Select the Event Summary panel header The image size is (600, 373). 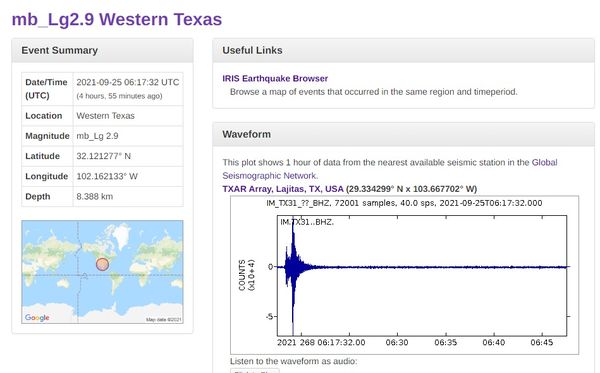coord(102,50)
